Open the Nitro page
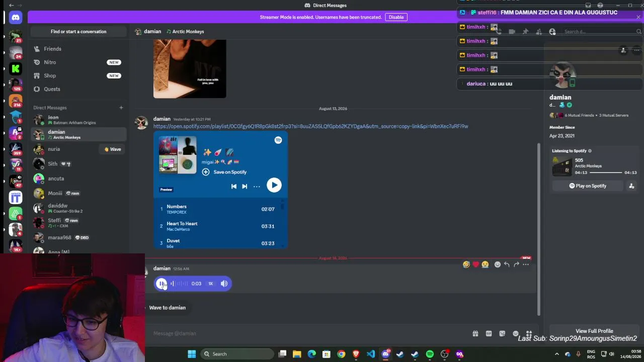 (x=78, y=62)
